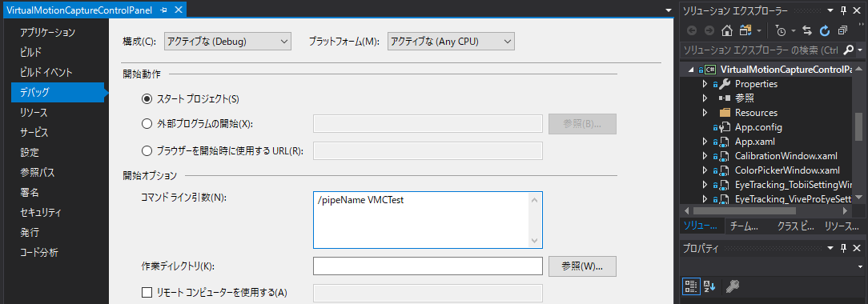Click the pending changes filter clock icon
This screenshot has height=304, width=868.
click(781, 30)
